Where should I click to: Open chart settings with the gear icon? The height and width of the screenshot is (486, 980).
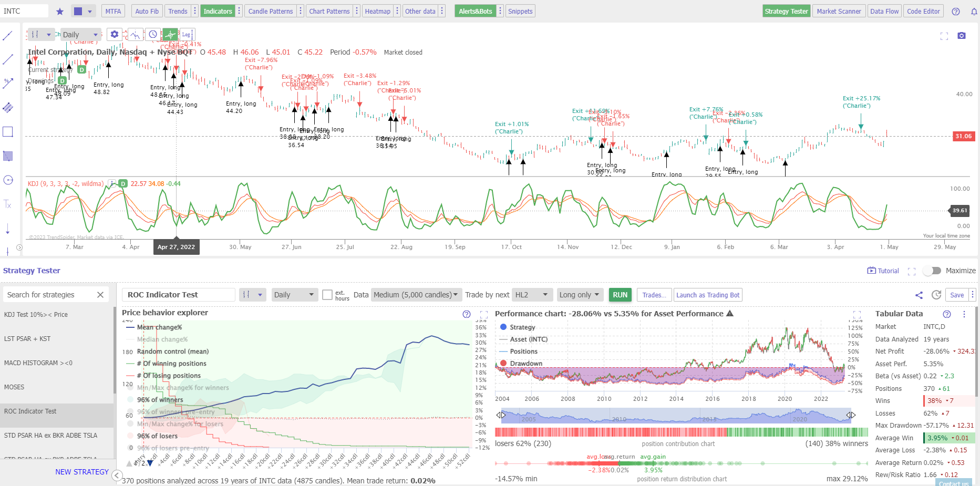click(x=115, y=34)
